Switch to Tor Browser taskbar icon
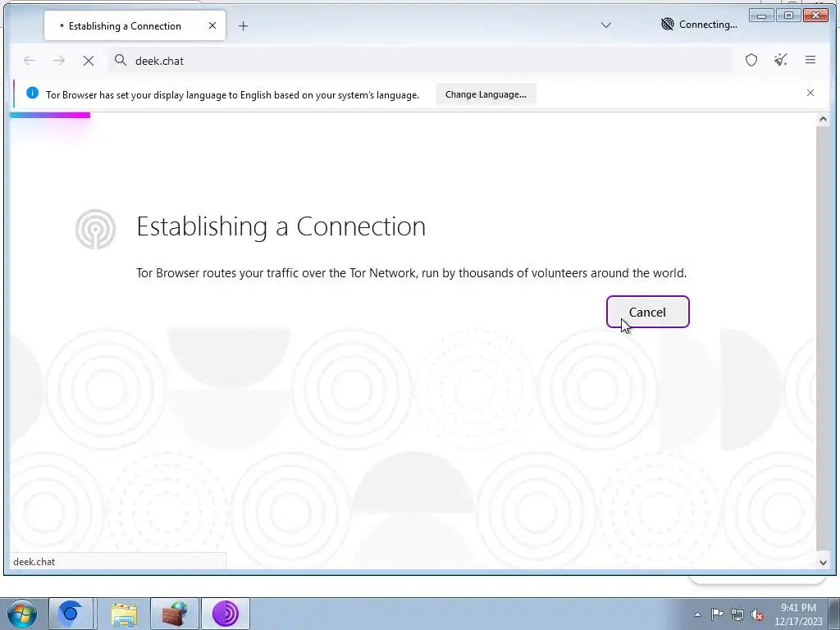 [x=226, y=614]
